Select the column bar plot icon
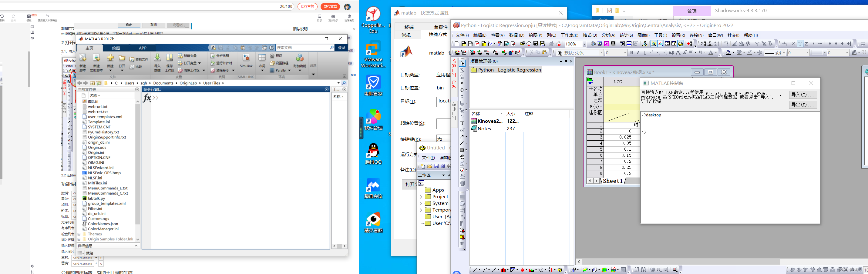868x274 pixels. (504, 270)
